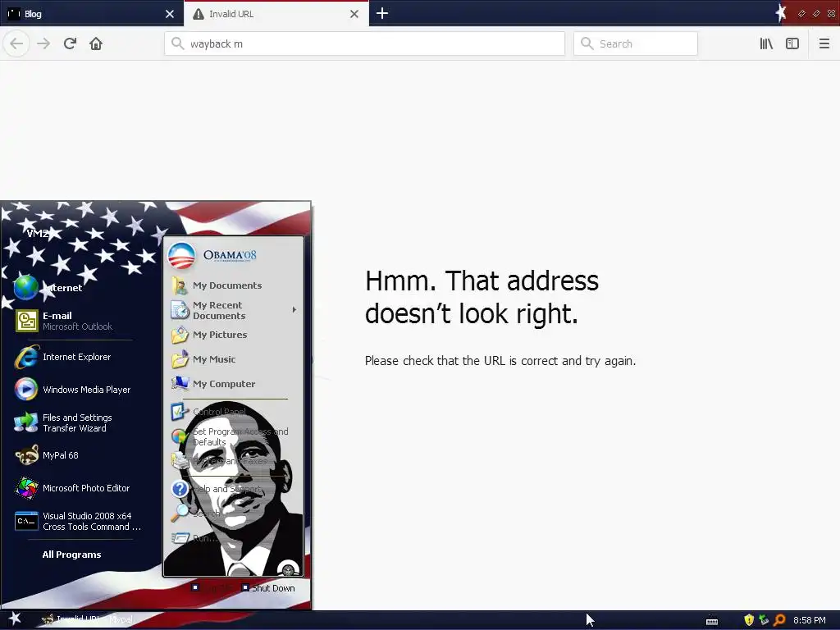The height and width of the screenshot is (630, 840).
Task: Open Help and Support
Action: click(x=217, y=489)
